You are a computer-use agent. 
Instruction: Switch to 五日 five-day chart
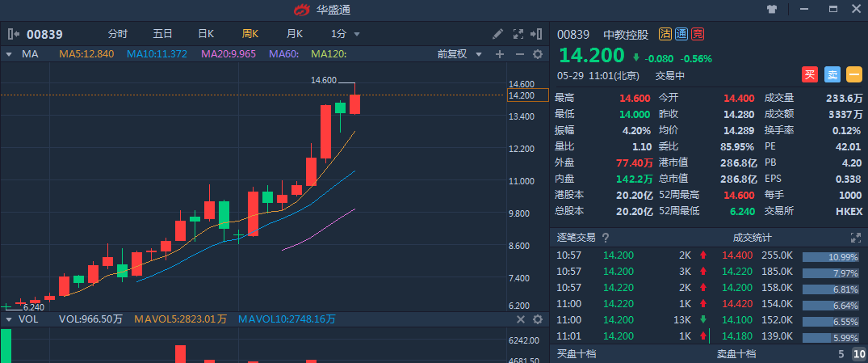(163, 34)
